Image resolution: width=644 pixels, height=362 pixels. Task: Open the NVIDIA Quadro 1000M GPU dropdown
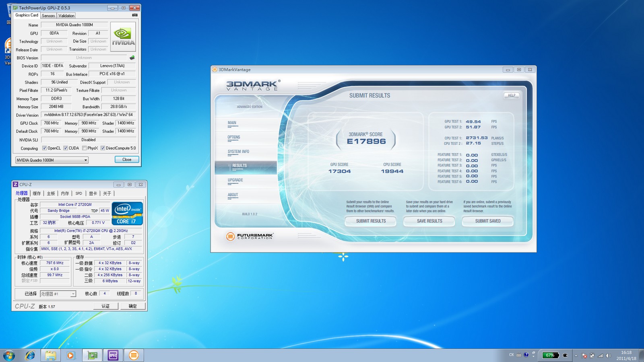(52, 160)
